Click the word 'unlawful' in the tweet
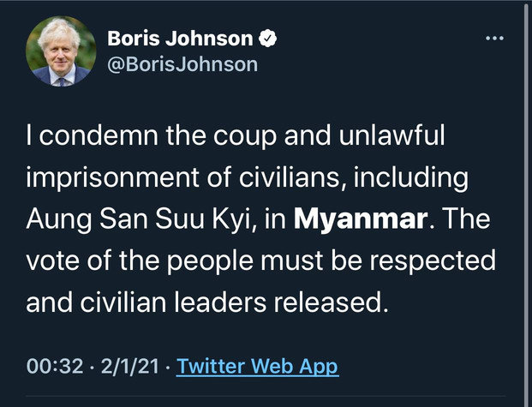The image size is (532, 407). (392, 135)
